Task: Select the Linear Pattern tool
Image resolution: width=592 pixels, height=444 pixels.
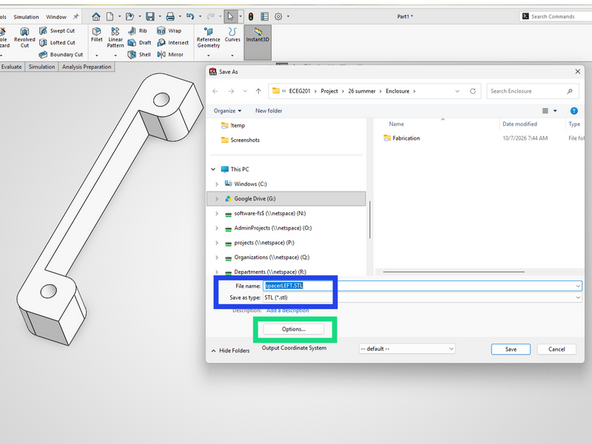Action: [115, 37]
